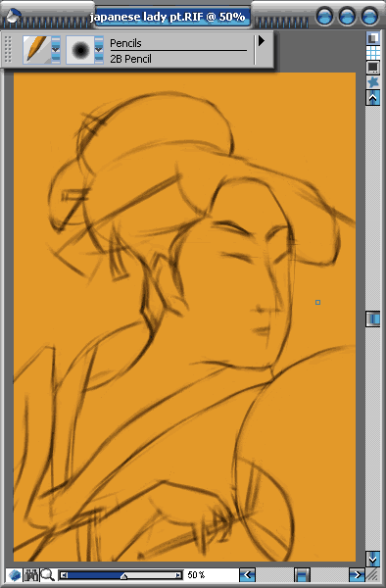Toggle the grid overlay icon
Image resolution: width=386 pixels, height=588 pixels.
point(373,53)
